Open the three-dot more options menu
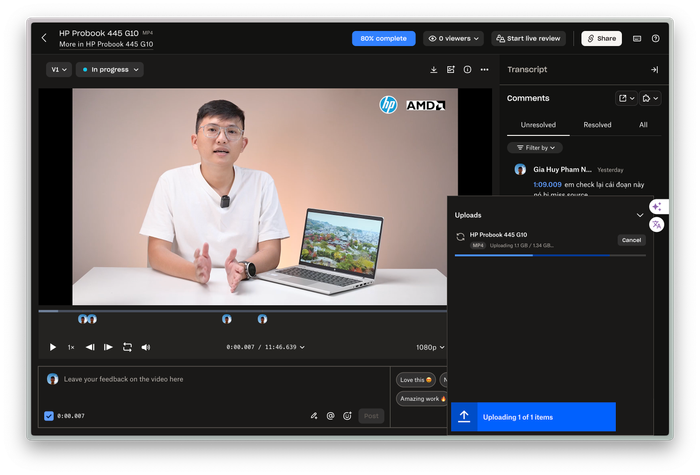Viewport: 700px width, 475px height. pyautogui.click(x=484, y=70)
